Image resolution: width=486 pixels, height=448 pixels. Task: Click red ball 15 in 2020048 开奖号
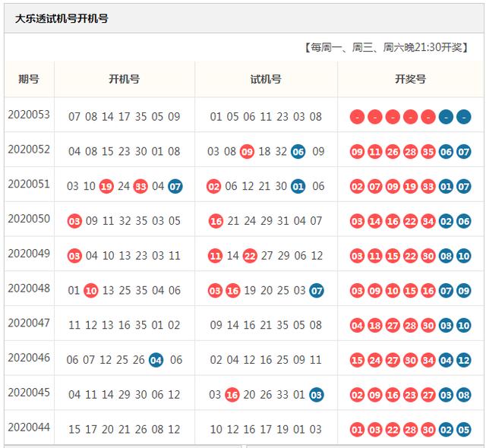pyautogui.click(x=410, y=291)
